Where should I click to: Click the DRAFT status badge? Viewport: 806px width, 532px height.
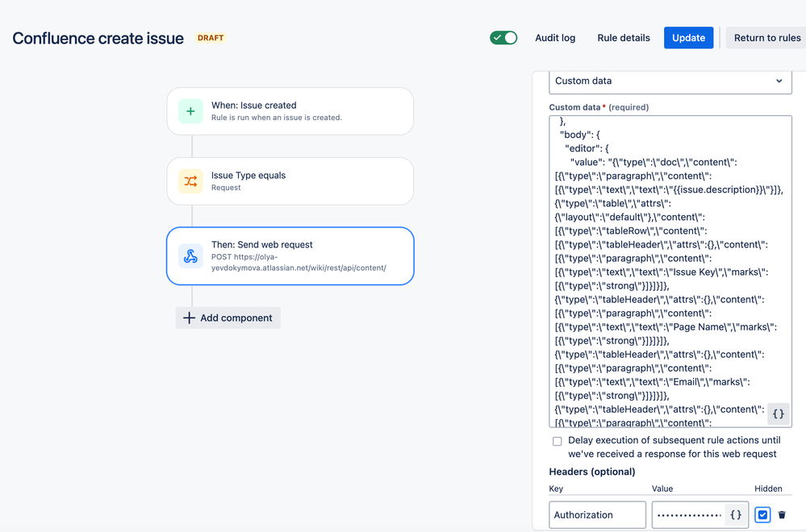click(211, 38)
